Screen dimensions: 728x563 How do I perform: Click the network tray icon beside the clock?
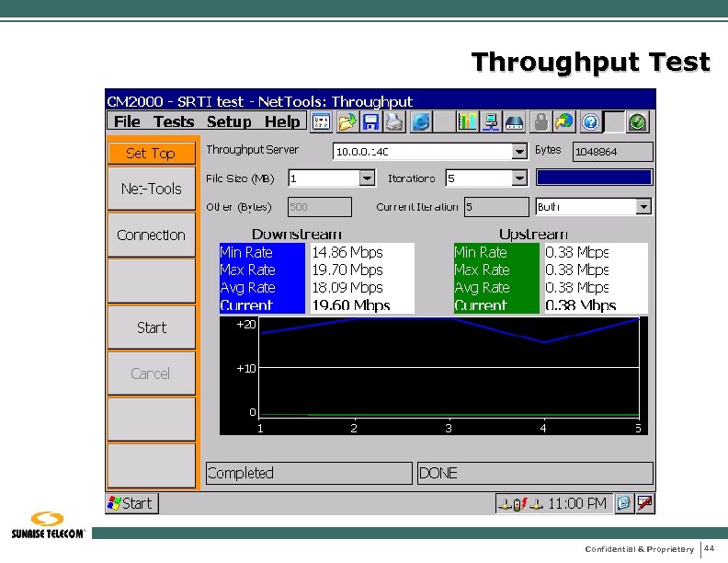coord(536,504)
